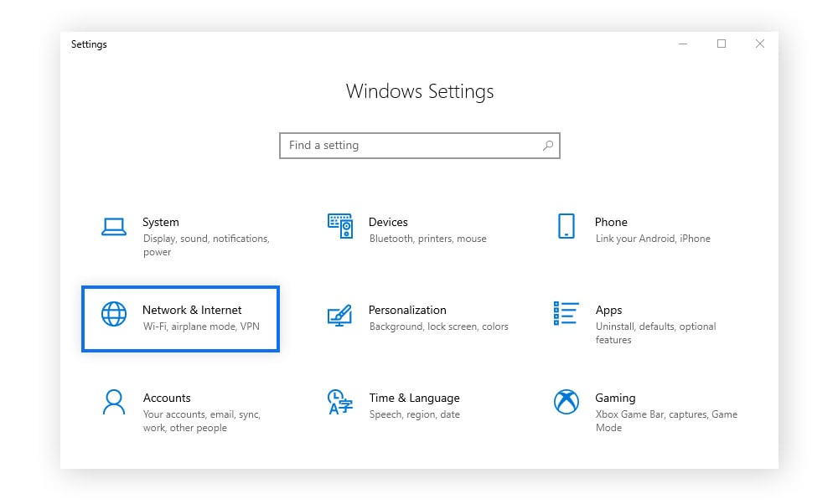
Task: Focus the Find a setting field
Action: (x=420, y=145)
